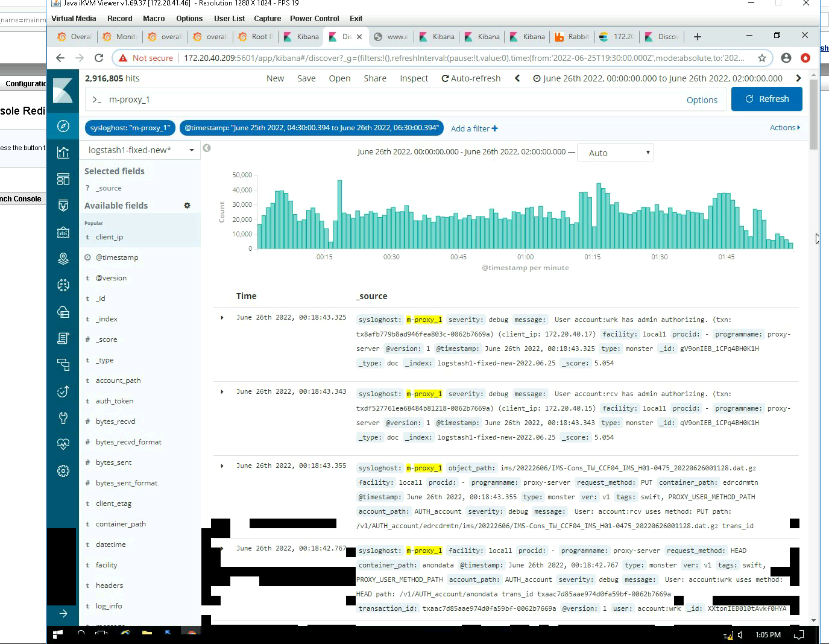829x644 pixels.
Task: Open the Logs icon in Kibana side nav
Action: [63, 338]
